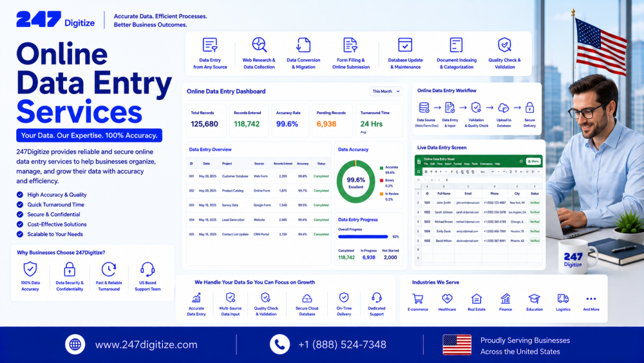This screenshot has height=363, width=644.
Task: Click the green Accurate legend swatch
Action: tap(381, 168)
